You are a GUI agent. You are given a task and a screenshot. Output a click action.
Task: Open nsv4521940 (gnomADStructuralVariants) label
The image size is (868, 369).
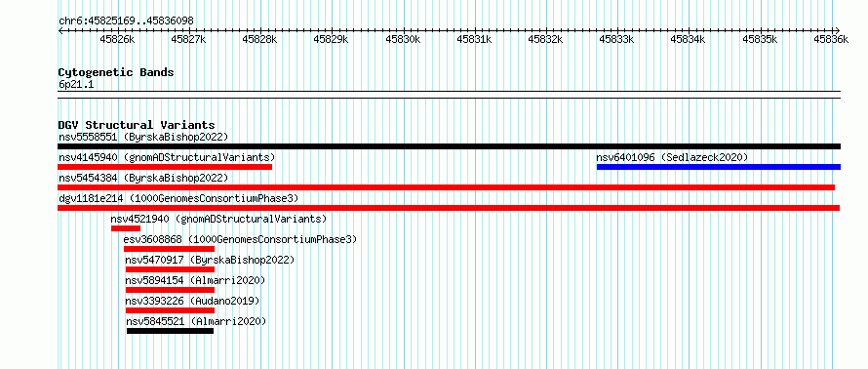pos(218,219)
